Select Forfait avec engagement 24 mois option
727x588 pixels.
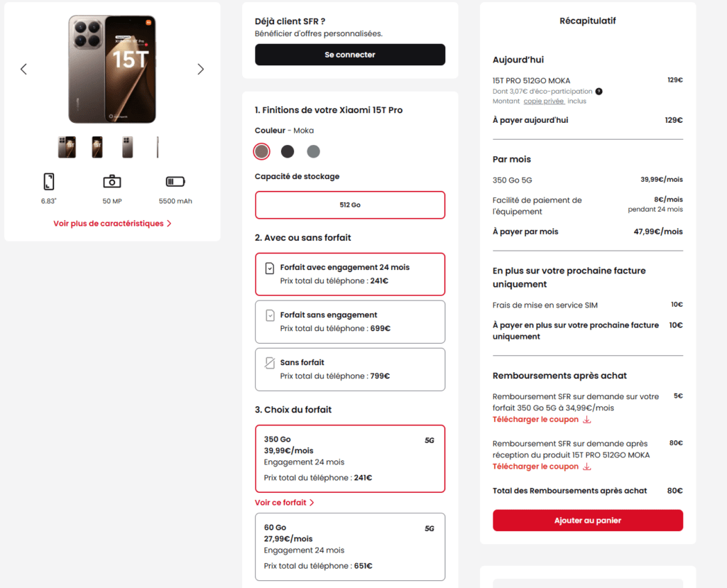(x=350, y=274)
